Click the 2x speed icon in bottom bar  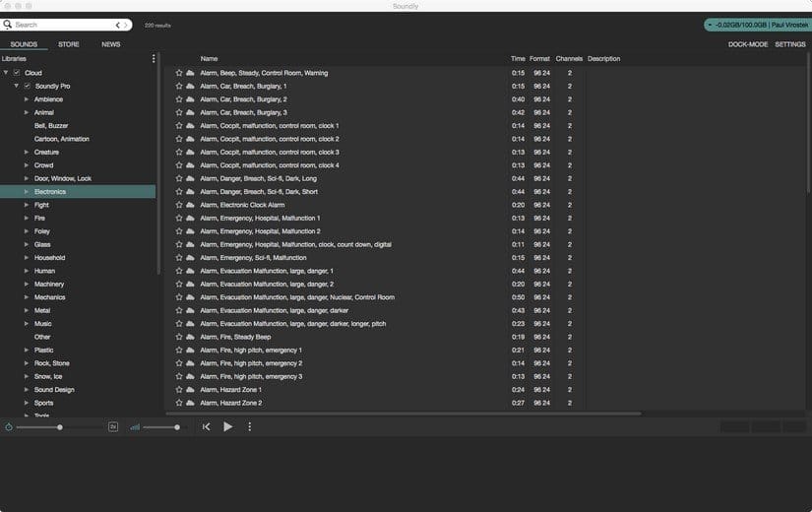tap(113, 426)
